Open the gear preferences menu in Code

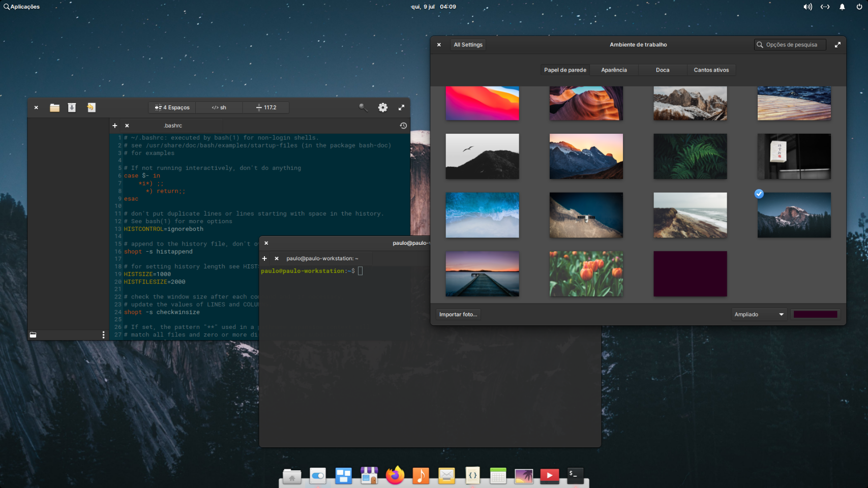coord(382,107)
